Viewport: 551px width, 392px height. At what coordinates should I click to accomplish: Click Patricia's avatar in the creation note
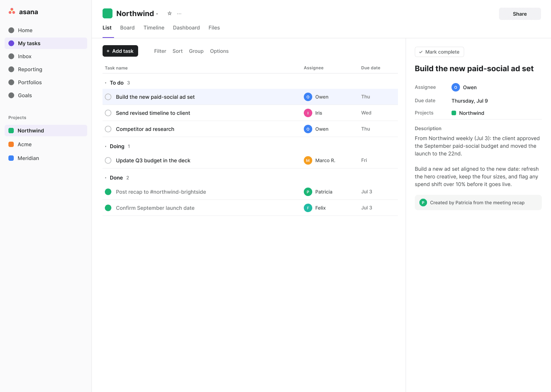[423, 203]
